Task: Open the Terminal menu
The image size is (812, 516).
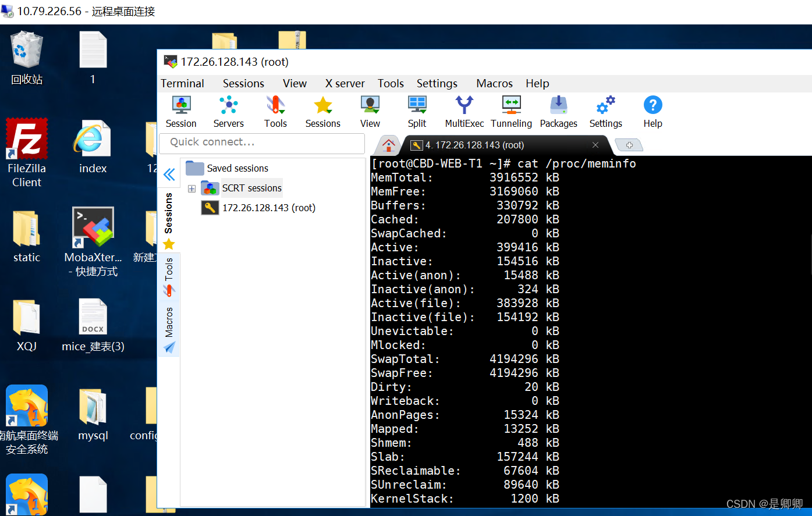Action: click(182, 83)
